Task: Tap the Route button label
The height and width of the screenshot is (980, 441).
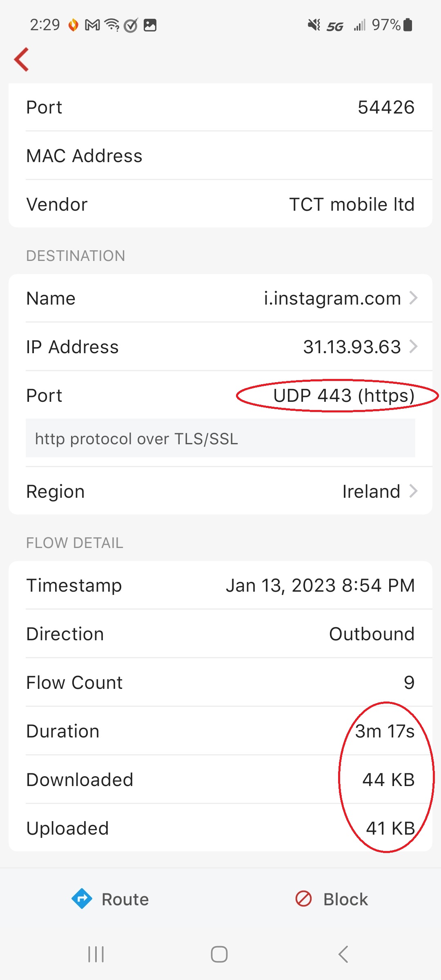Action: pyautogui.click(x=125, y=899)
